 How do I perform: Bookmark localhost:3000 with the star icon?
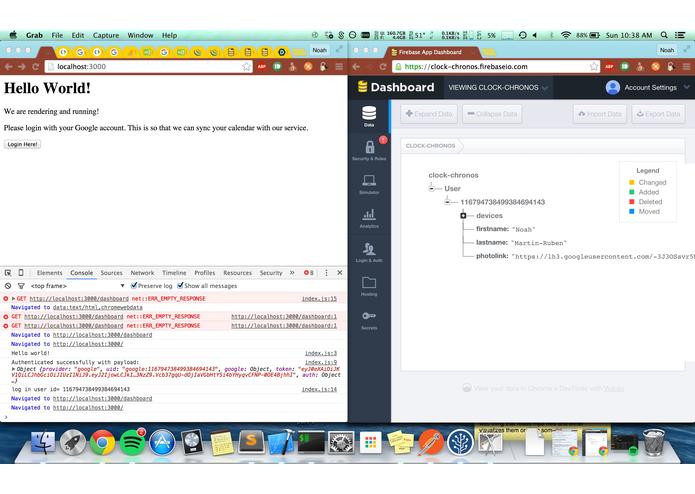(x=246, y=66)
